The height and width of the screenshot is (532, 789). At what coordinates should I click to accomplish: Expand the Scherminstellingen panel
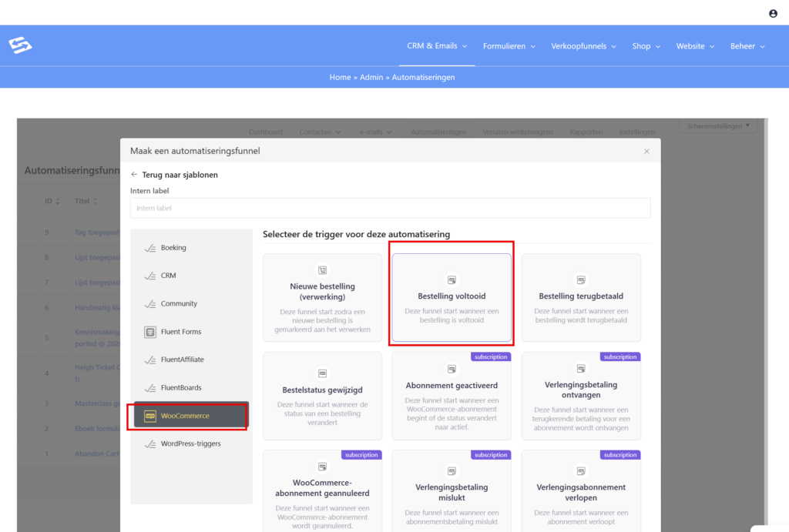[718, 126]
